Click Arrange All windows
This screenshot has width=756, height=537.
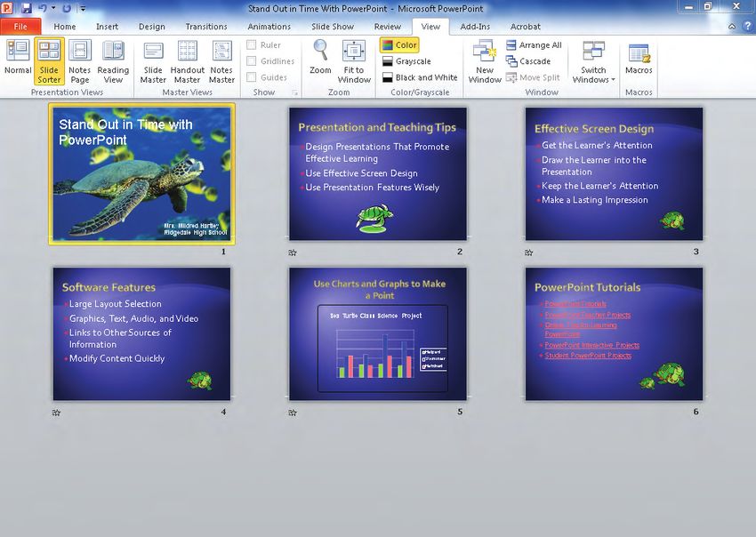[x=534, y=44]
